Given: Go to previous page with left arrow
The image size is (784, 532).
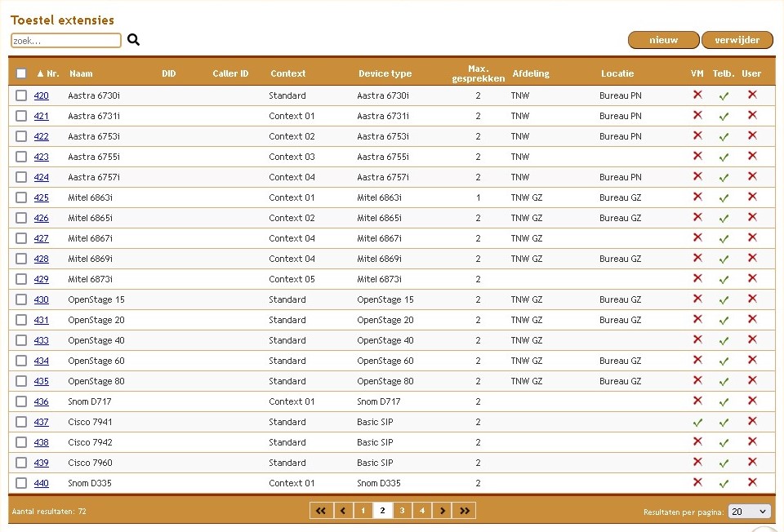Looking at the screenshot, I should click(x=343, y=511).
